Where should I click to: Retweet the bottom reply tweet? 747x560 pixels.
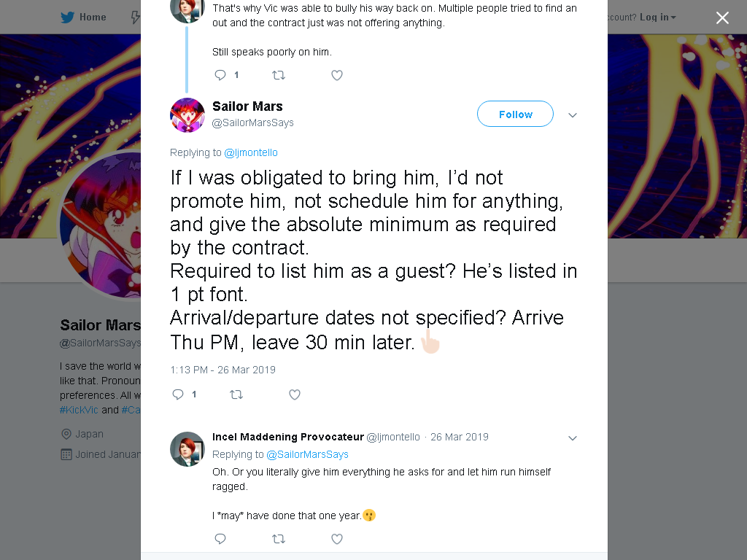[278, 539]
